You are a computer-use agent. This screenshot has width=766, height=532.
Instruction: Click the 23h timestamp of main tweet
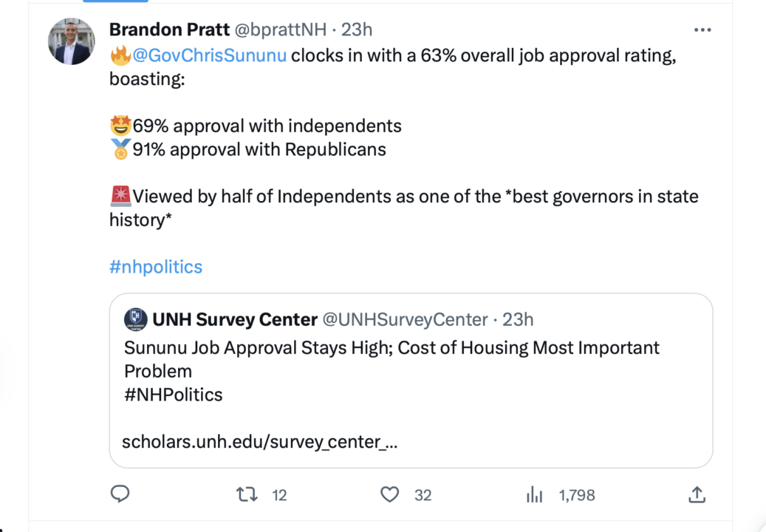pos(357,30)
